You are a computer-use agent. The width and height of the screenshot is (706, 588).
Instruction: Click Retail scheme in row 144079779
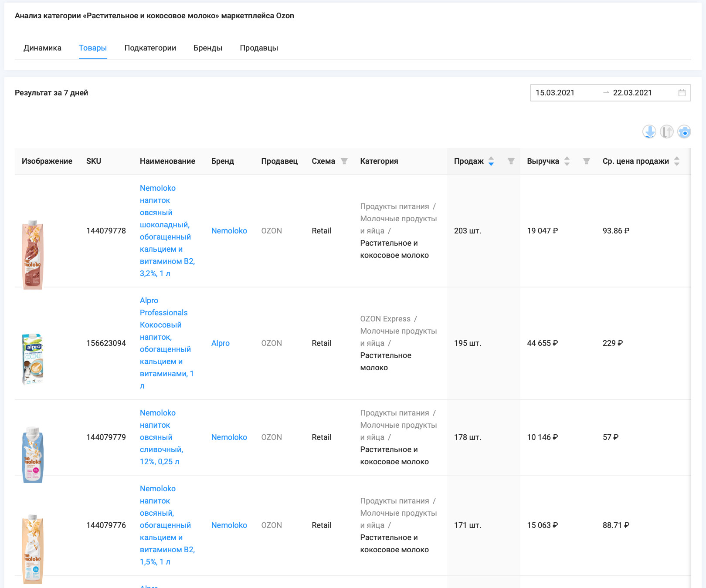pos(322,437)
